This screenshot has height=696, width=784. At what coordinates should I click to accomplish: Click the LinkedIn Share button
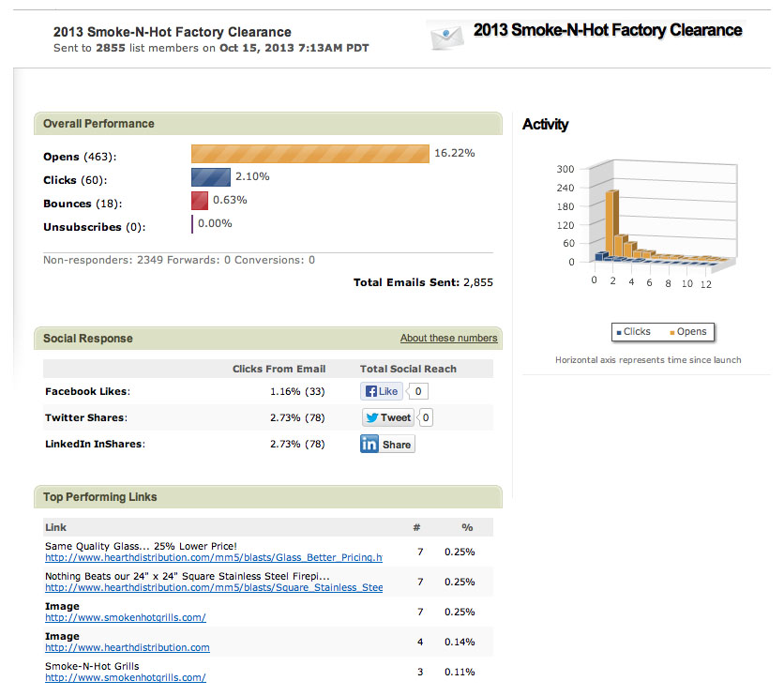point(387,444)
